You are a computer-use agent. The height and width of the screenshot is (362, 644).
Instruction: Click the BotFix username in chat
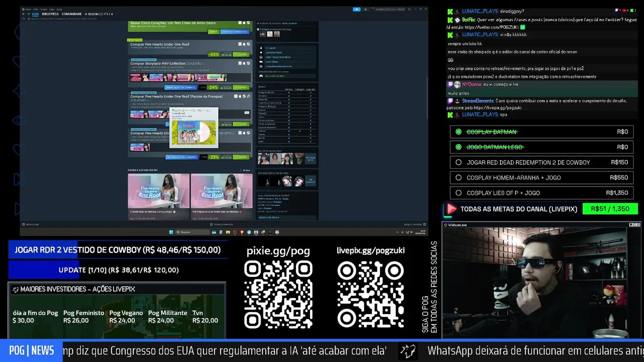pyautogui.click(x=468, y=20)
